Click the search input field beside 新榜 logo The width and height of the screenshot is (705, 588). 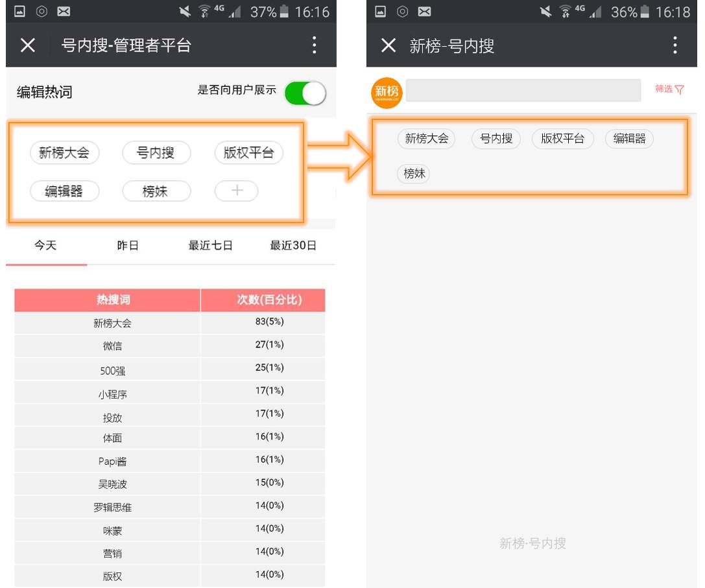click(523, 91)
